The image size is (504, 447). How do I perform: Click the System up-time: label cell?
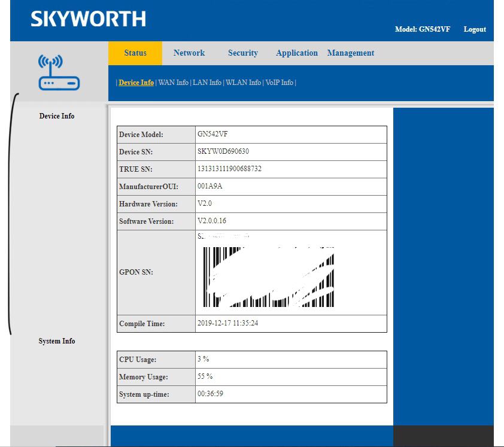[x=156, y=394]
